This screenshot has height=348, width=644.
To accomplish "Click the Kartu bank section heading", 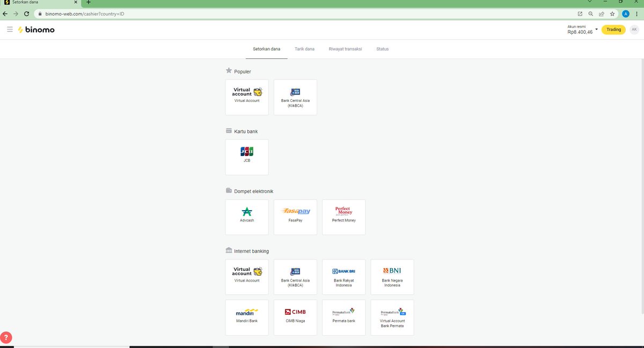I will [x=246, y=131].
